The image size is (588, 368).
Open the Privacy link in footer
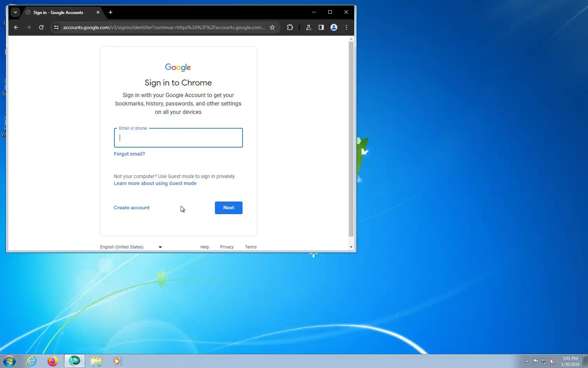[227, 247]
